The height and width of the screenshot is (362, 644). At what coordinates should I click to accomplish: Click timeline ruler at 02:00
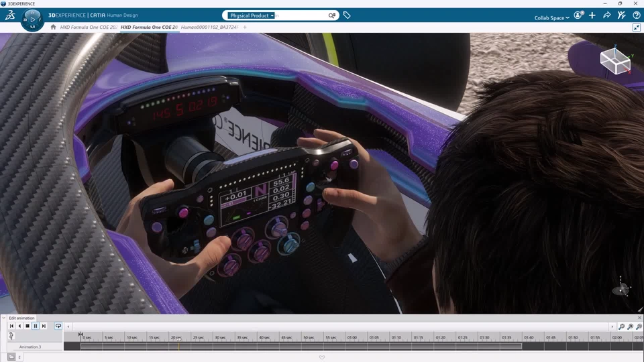coord(617,337)
